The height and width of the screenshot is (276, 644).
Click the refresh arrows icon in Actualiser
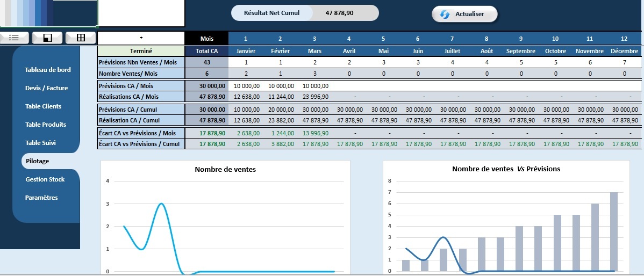445,14
